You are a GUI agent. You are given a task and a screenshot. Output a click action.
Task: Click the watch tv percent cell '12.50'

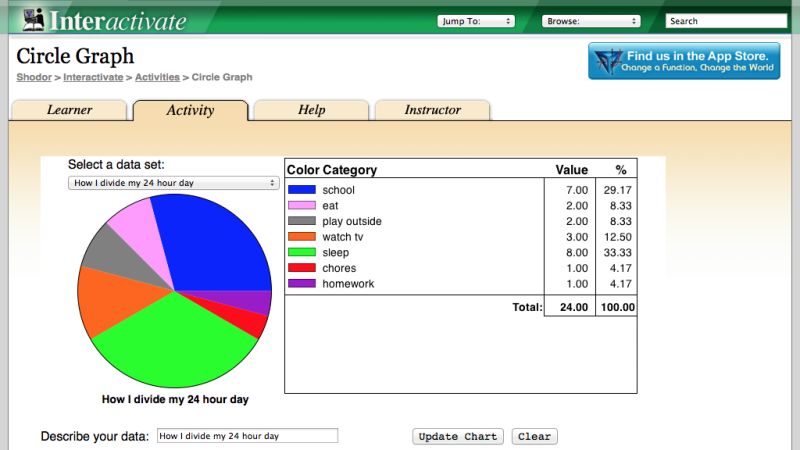point(617,237)
